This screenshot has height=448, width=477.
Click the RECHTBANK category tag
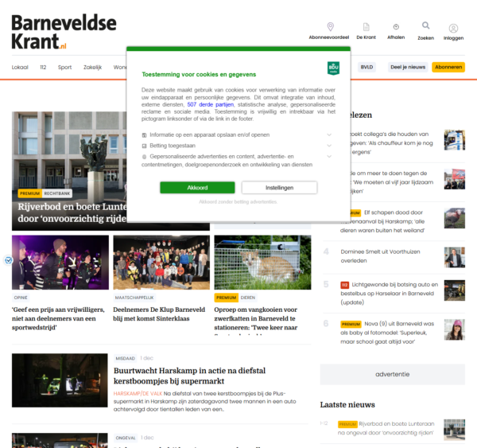[57, 193]
